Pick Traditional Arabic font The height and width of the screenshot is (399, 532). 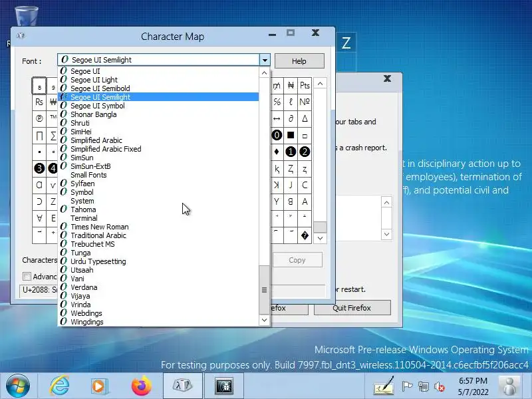(x=158, y=235)
